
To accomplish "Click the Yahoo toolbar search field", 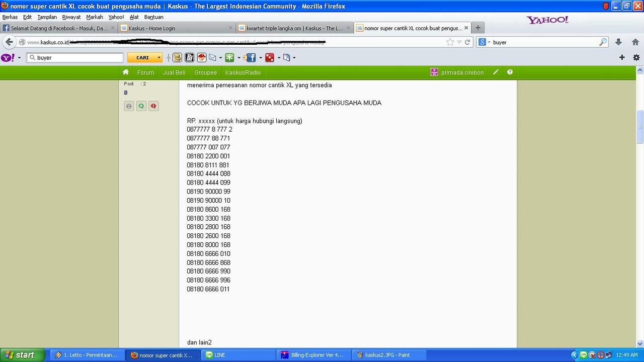I will 75,58.
